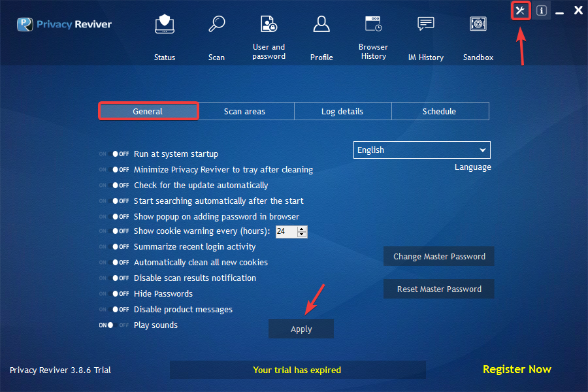The image size is (588, 392).
Task: Toggle Start searching automatically after start
Action: [114, 201]
